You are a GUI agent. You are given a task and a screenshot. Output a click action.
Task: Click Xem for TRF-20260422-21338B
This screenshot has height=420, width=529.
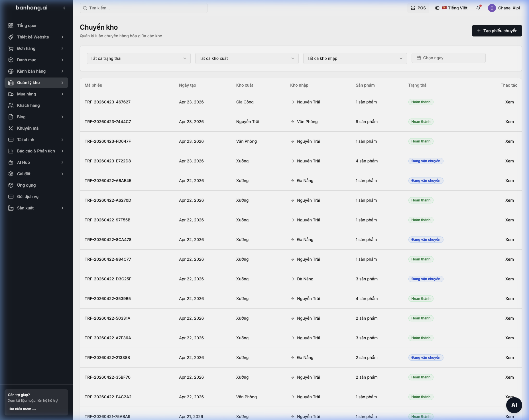point(509,358)
